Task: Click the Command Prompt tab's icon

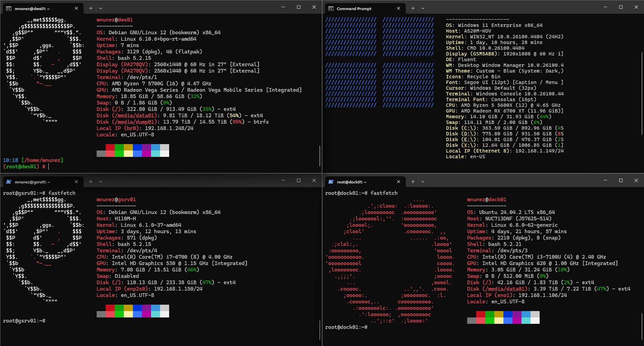Action: [x=331, y=8]
